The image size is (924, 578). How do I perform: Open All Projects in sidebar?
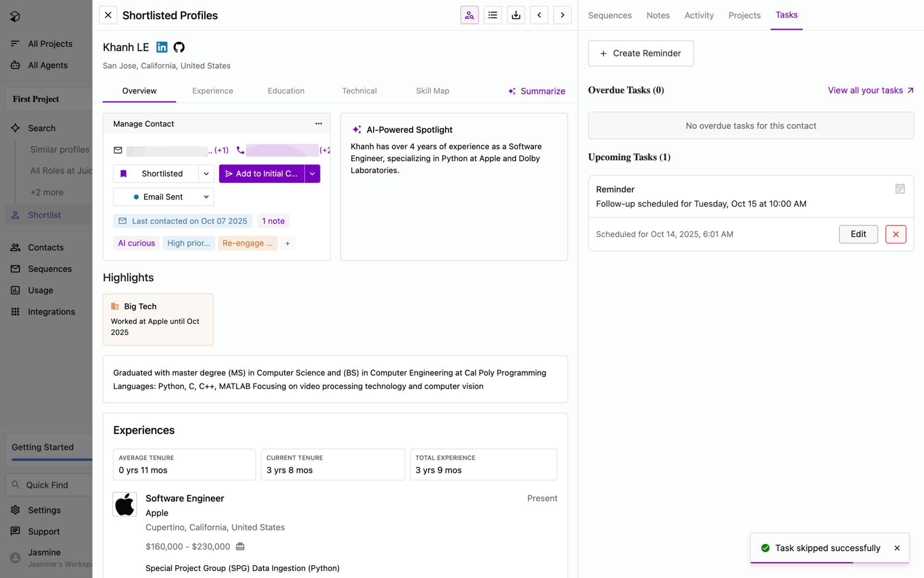(x=50, y=44)
